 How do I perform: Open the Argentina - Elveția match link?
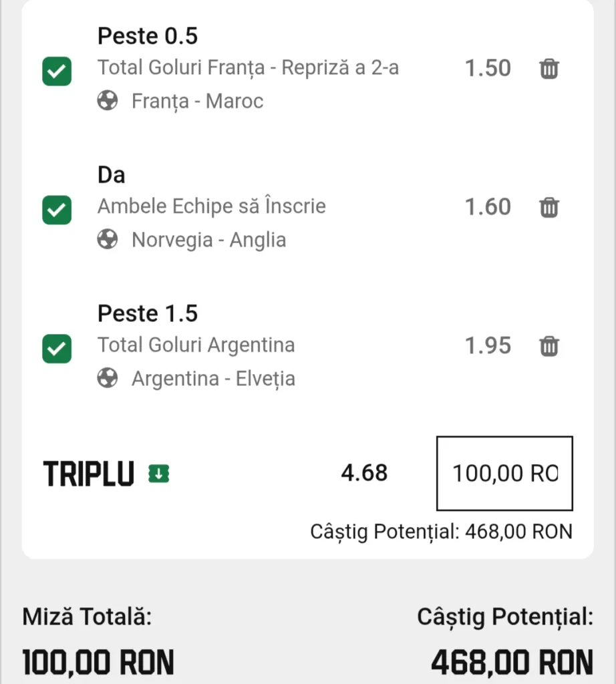tap(214, 379)
